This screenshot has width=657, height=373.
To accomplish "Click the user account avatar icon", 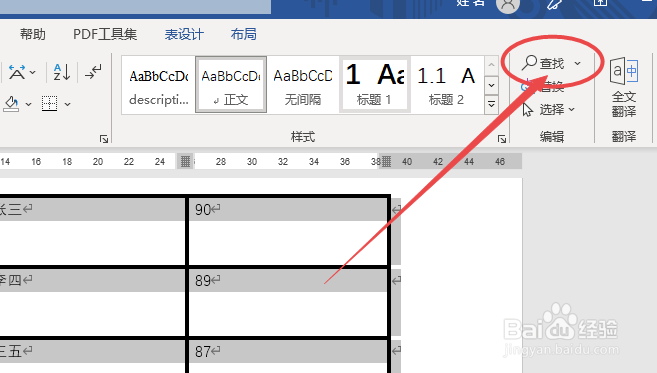I will (508, 4).
